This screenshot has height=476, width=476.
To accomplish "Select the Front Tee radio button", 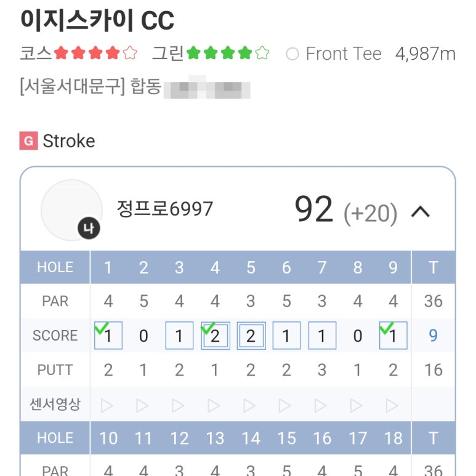I will point(292,54).
